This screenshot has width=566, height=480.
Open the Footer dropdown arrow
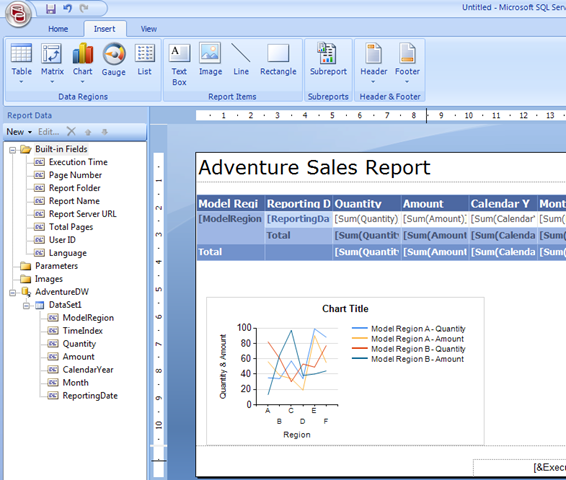407,82
